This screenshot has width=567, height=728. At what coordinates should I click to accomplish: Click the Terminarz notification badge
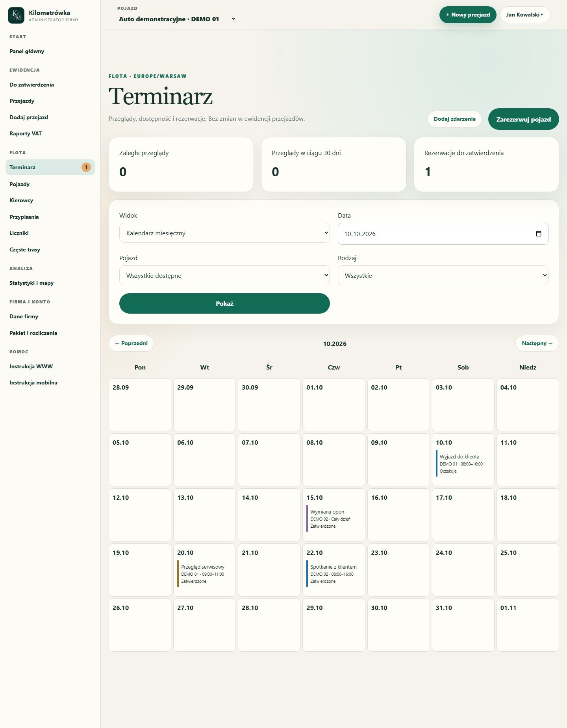pyautogui.click(x=86, y=167)
